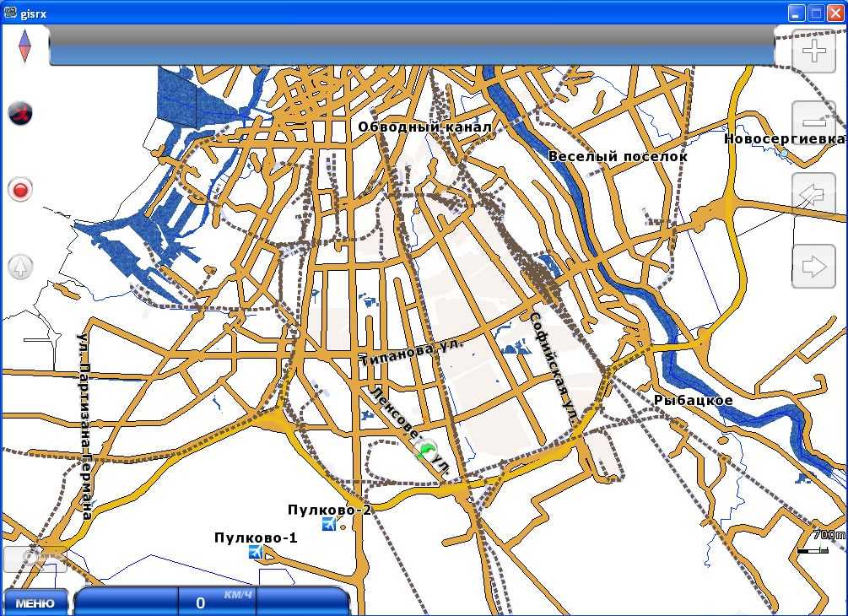848x616 pixels.
Task: Click the black round icon with red figure
Action: pyautogui.click(x=20, y=112)
